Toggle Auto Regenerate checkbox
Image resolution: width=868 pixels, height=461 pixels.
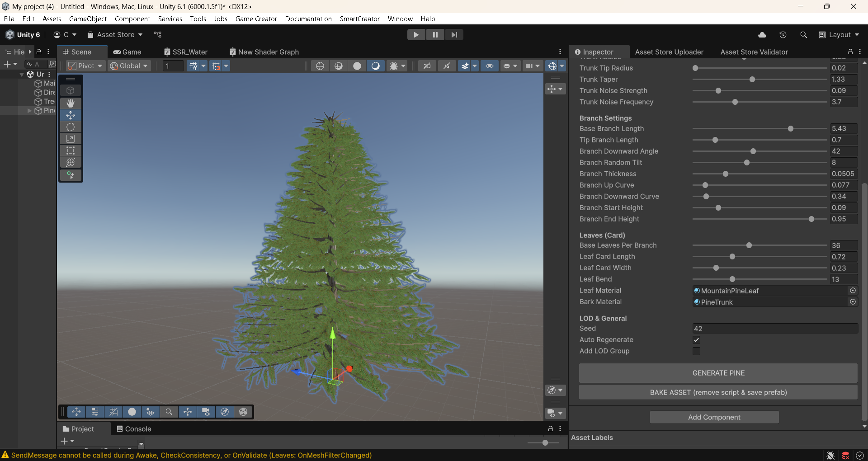tap(696, 340)
